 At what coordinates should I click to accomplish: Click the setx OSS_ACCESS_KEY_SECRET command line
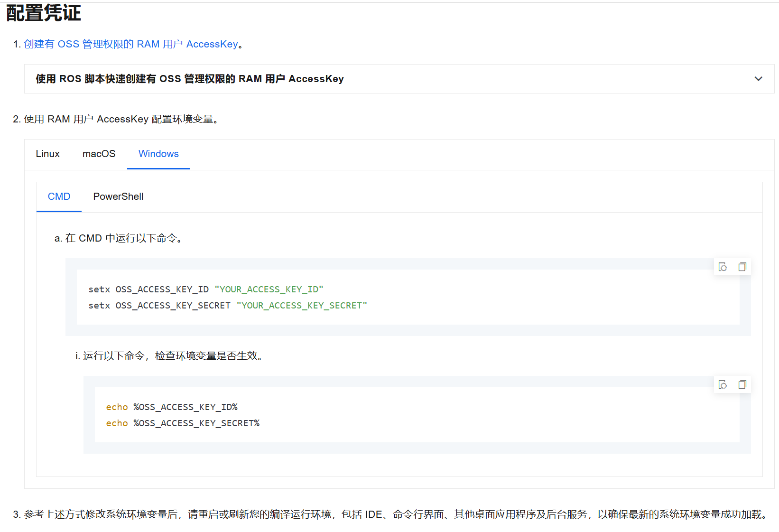(x=228, y=306)
